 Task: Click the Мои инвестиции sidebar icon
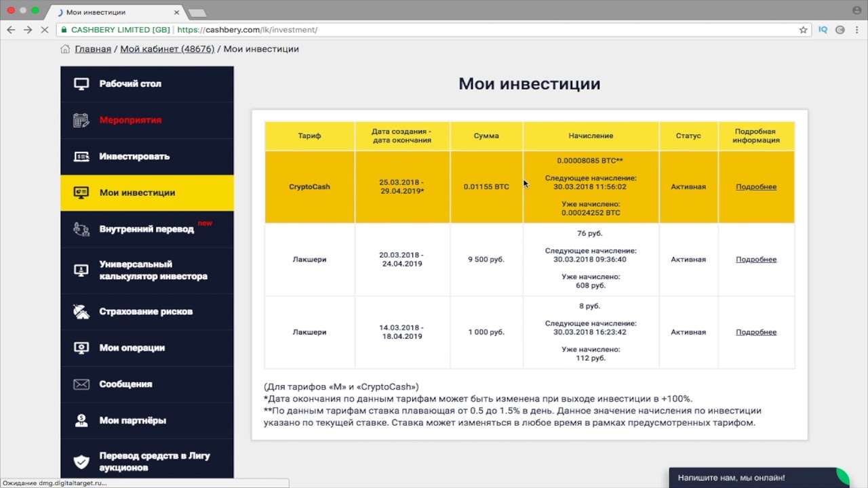tap(81, 192)
